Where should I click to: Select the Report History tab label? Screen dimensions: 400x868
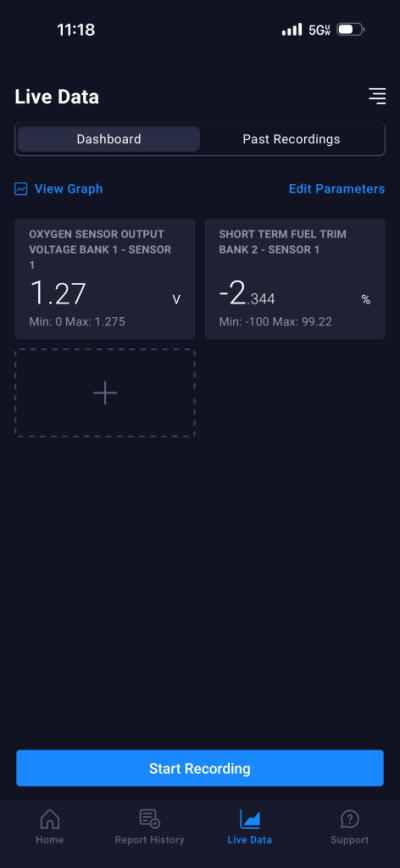[149, 840]
